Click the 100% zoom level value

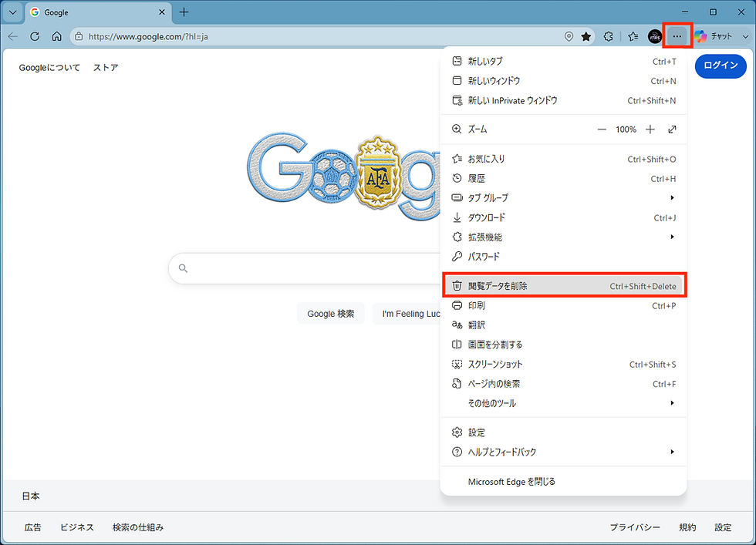point(626,130)
